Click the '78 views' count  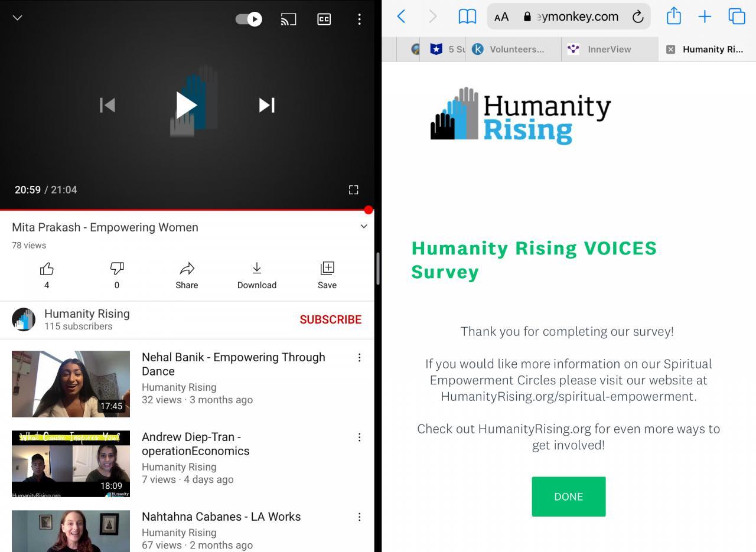[x=29, y=245]
